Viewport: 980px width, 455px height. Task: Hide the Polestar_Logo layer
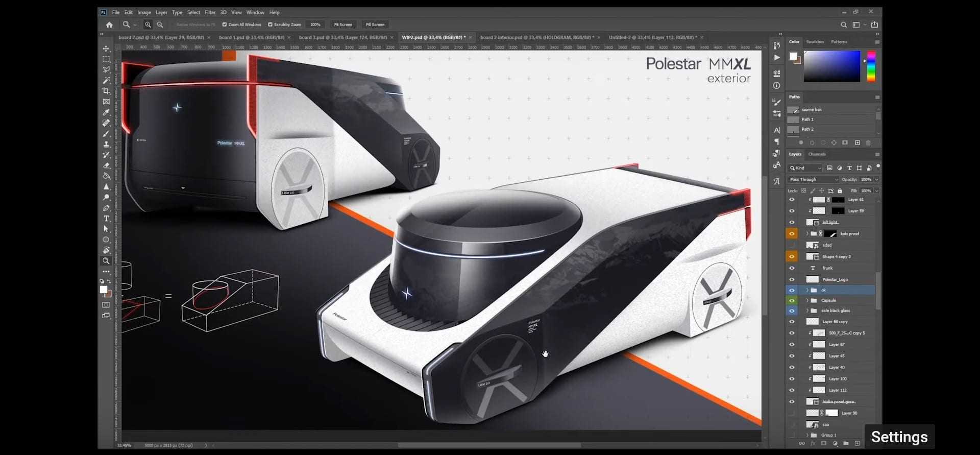point(792,279)
